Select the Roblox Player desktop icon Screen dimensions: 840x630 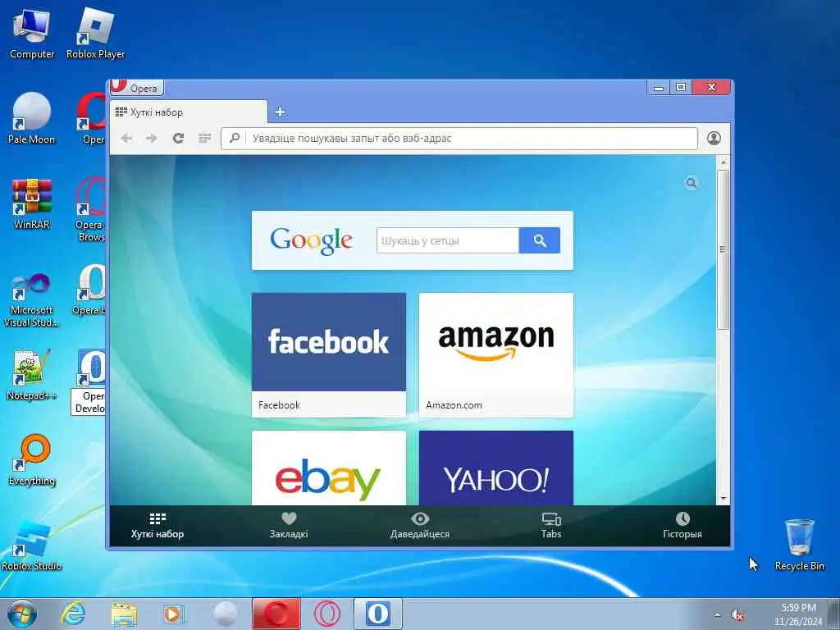tap(95, 34)
